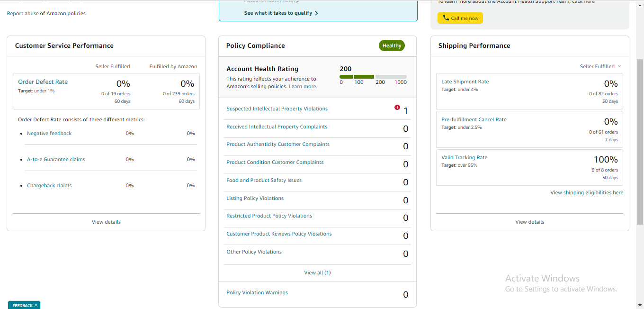This screenshot has height=309, width=644.
Task: Click Target: under 2.5% text
Action: [461, 127]
